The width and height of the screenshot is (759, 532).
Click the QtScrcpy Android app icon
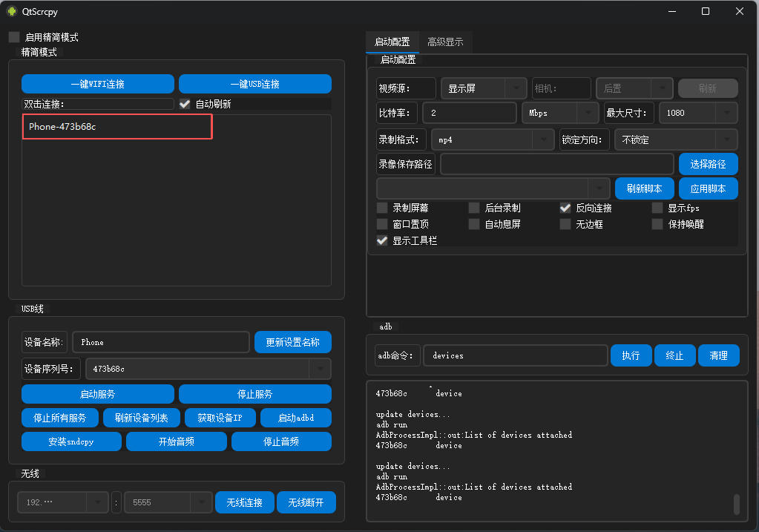click(12, 11)
